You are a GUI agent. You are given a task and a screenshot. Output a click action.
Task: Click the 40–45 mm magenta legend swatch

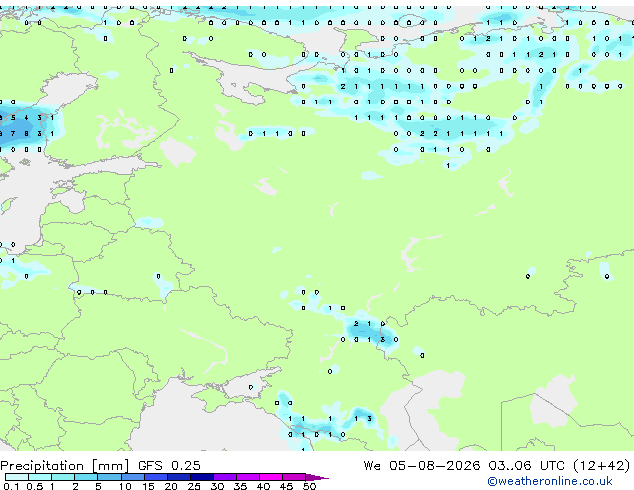click(x=271, y=477)
